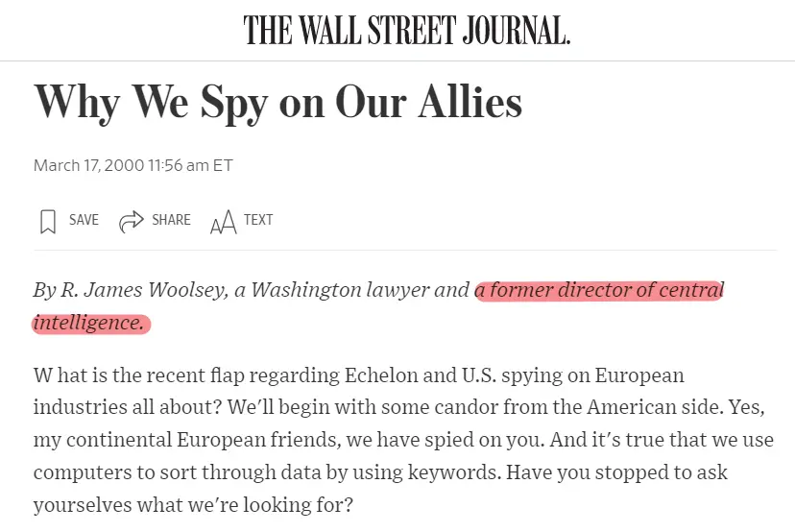Click the phrase we have spied on you

[446, 440]
